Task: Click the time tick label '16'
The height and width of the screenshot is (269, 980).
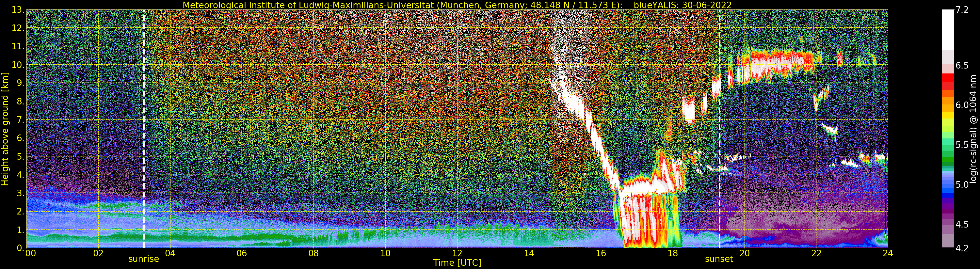Action: point(601,253)
